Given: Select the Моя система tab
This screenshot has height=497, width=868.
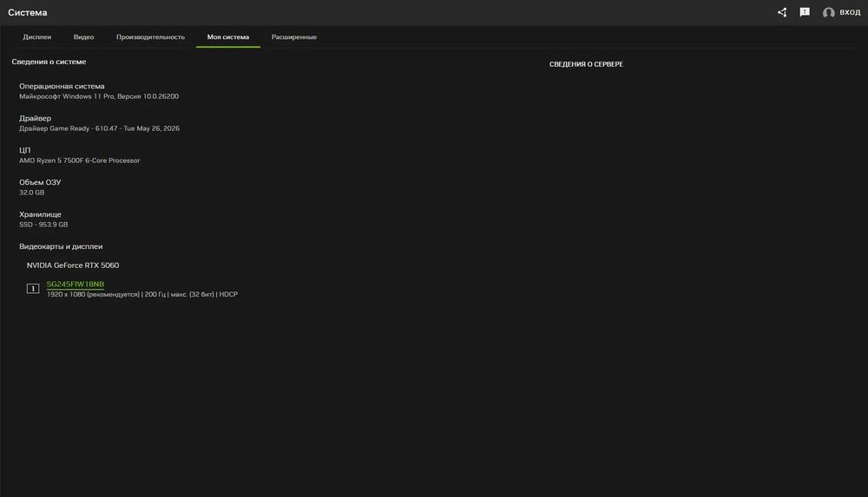Looking at the screenshot, I should (x=228, y=37).
